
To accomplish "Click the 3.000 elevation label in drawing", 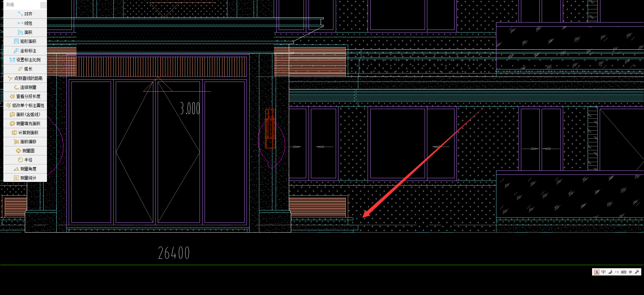I will (x=190, y=108).
